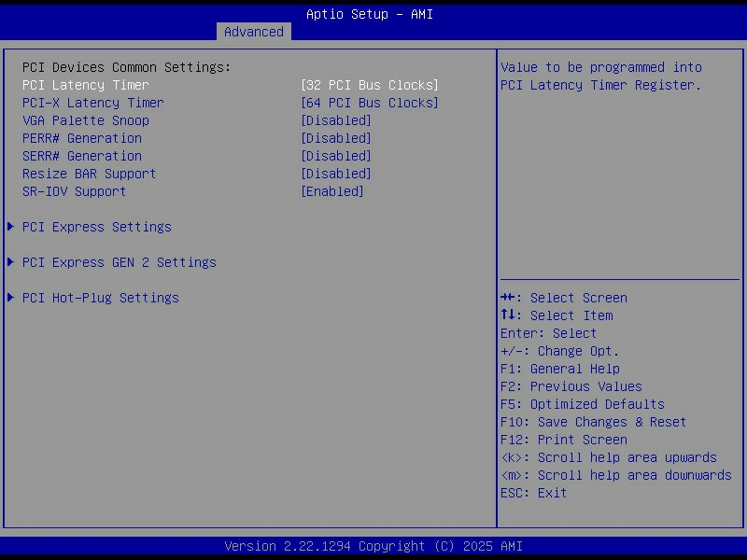Click the ESC Exit hint text
The image size is (747, 560).
coord(533,493)
